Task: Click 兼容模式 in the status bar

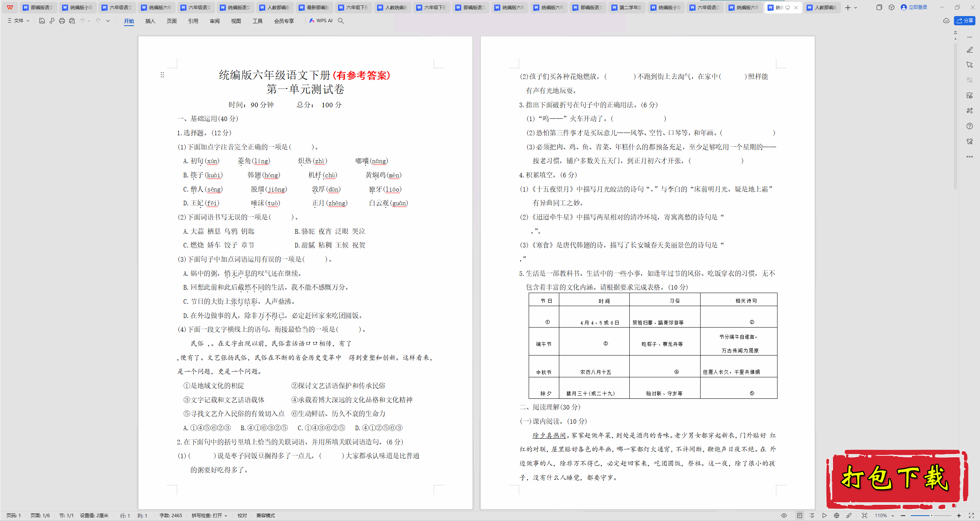Action: click(266, 516)
